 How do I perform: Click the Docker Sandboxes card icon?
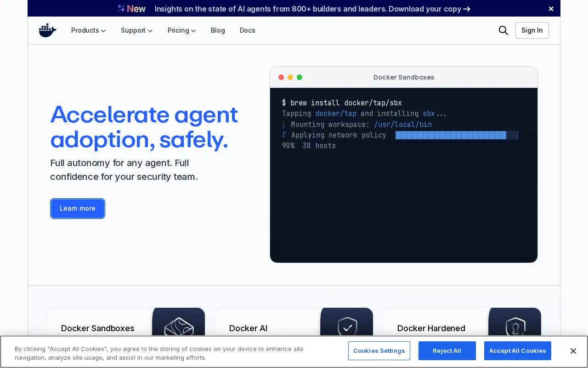[x=179, y=327]
